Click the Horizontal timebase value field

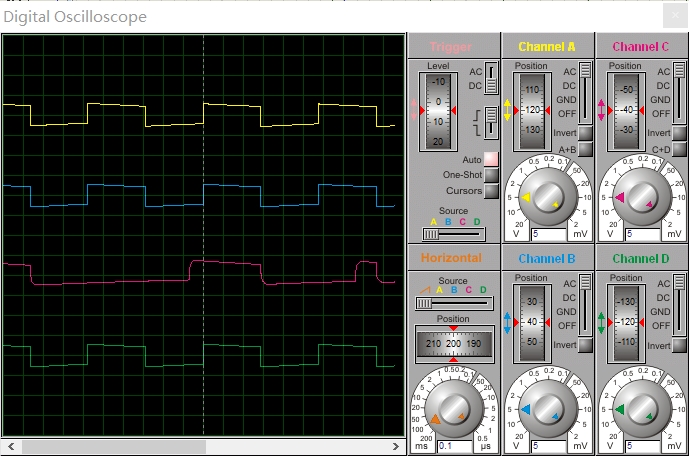(x=452, y=445)
